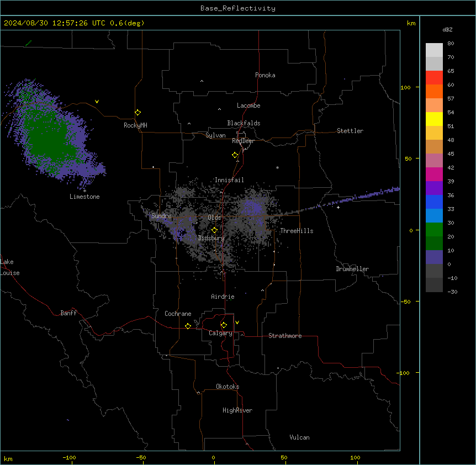Click the 80 value on dBZ legend
This screenshot has height=465, width=476.
coord(451,44)
